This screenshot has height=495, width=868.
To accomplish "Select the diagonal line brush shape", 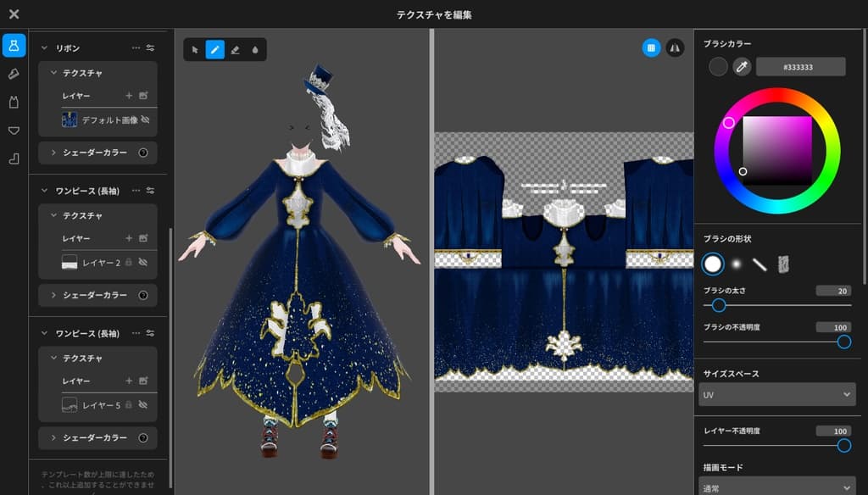I will [x=759, y=264].
